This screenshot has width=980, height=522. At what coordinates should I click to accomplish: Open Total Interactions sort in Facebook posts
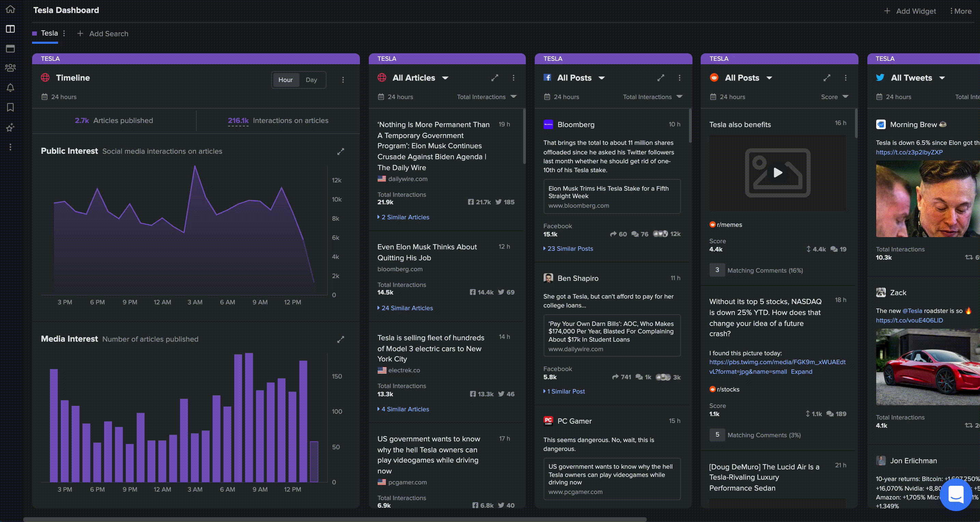tap(653, 97)
